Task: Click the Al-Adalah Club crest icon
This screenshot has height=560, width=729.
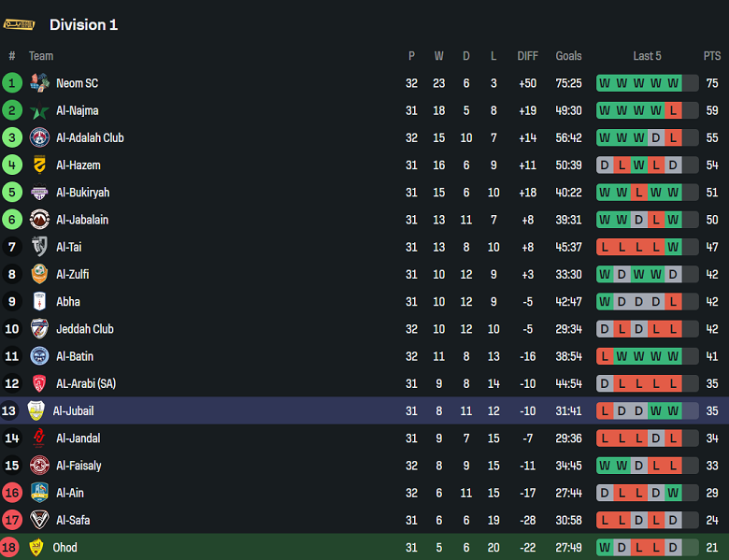Action: tap(39, 138)
